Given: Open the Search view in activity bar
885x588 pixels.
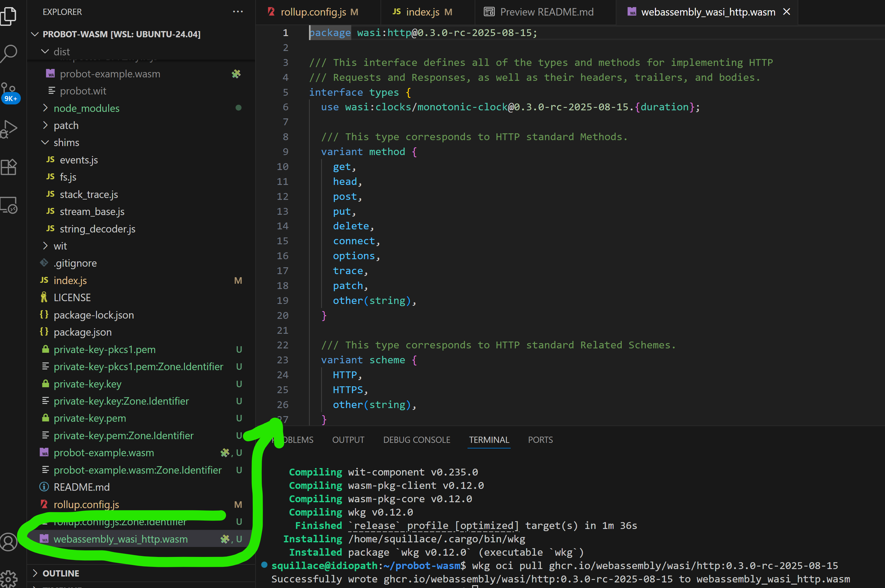Looking at the screenshot, I should click(x=9, y=53).
